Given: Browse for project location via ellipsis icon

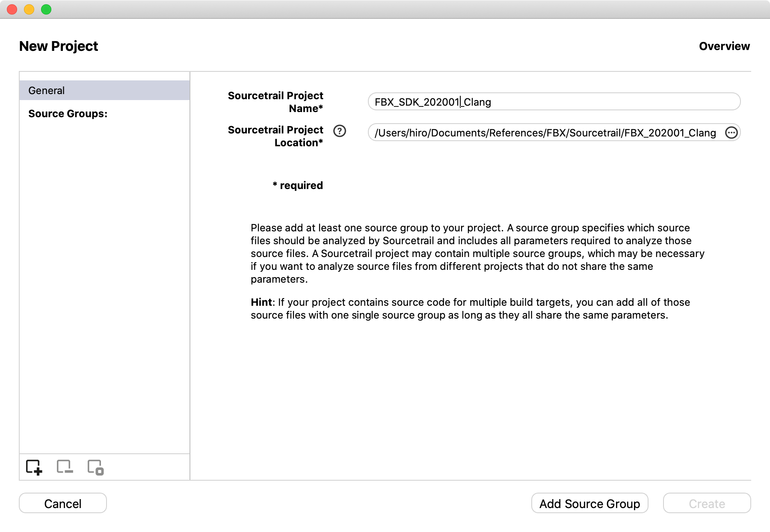Looking at the screenshot, I should (731, 133).
